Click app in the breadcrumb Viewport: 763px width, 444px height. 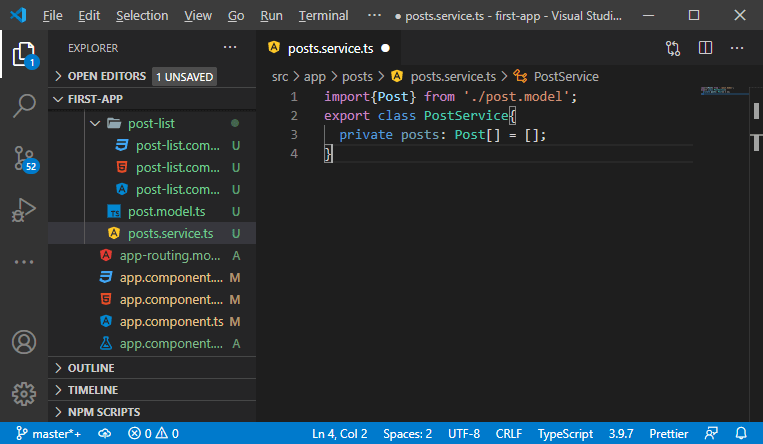(x=315, y=76)
